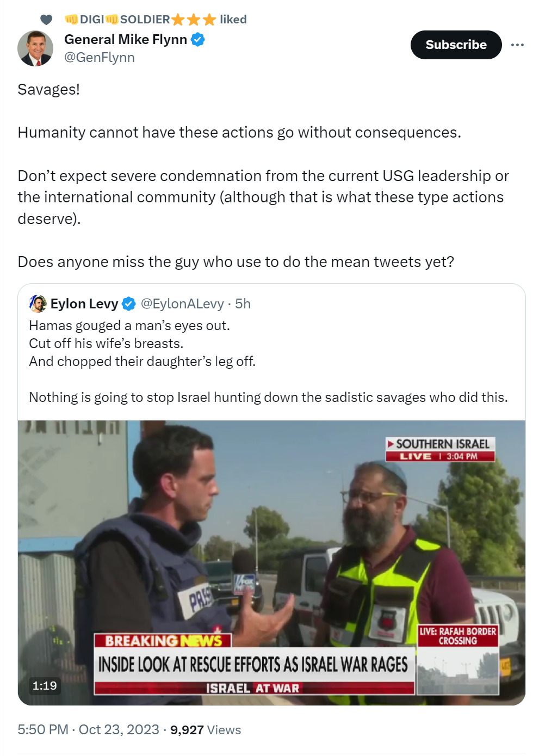Image resolution: width=533 pixels, height=756 pixels.
Task: Open the 5h timestamp on the quoted tweet
Action: click(x=243, y=303)
